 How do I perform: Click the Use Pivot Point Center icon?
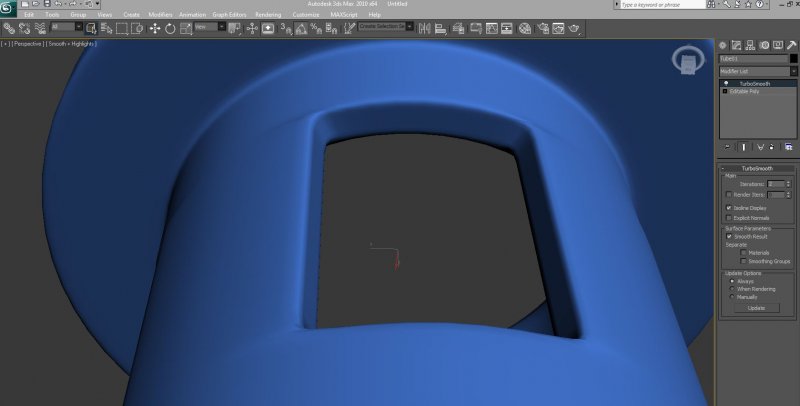(x=235, y=29)
